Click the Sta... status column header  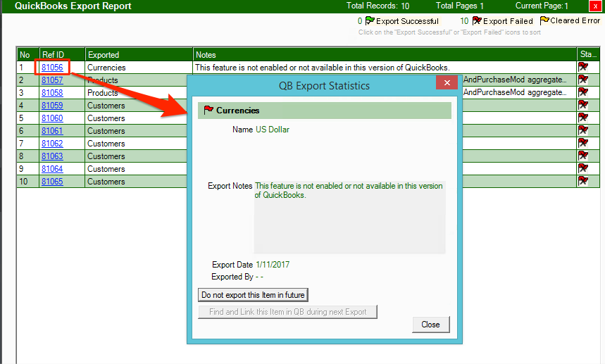point(588,54)
